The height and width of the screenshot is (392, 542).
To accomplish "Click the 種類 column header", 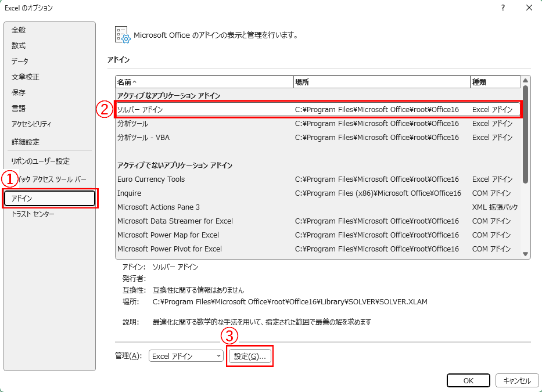I will coord(494,82).
